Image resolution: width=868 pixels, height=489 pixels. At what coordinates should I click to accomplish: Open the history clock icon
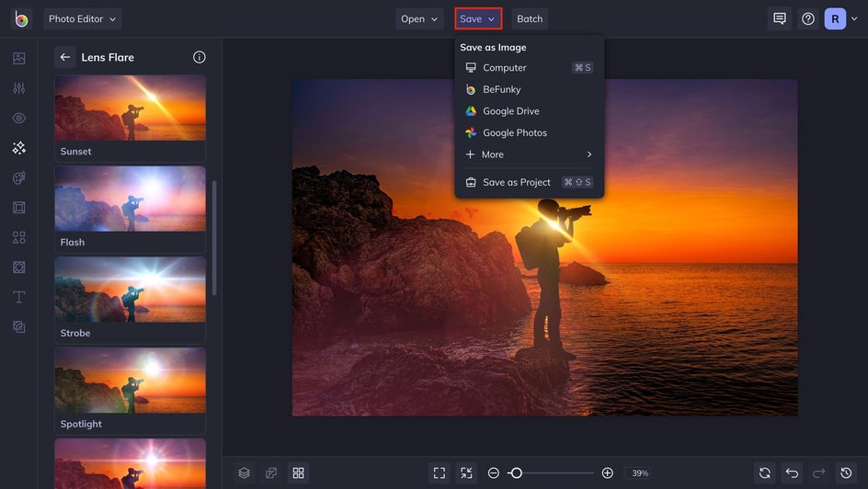[846, 473]
